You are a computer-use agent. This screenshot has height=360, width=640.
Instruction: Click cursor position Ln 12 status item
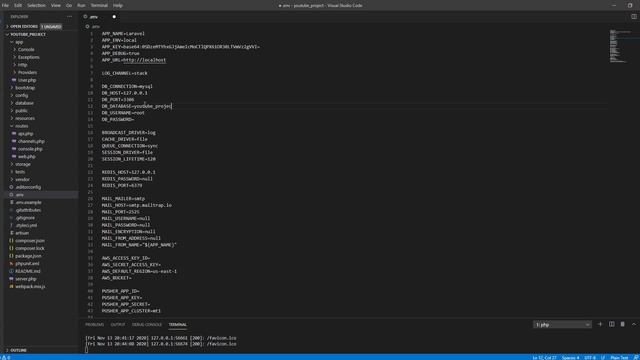pyautogui.click(x=544, y=358)
